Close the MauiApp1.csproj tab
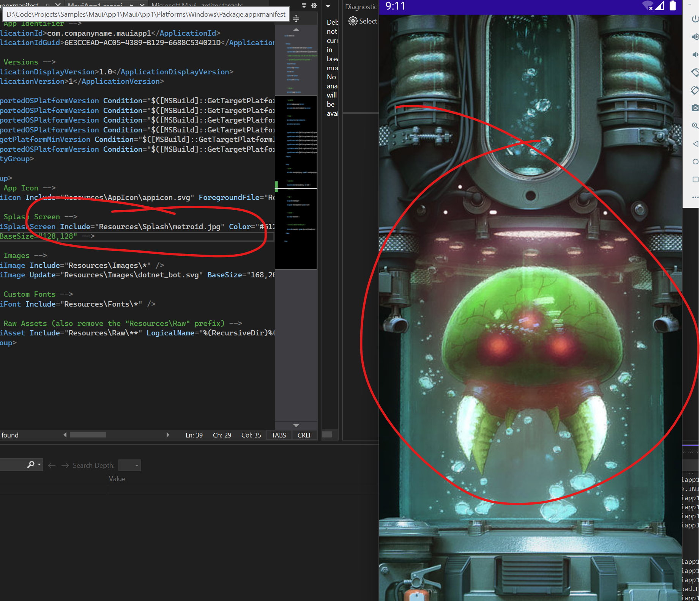 click(142, 5)
